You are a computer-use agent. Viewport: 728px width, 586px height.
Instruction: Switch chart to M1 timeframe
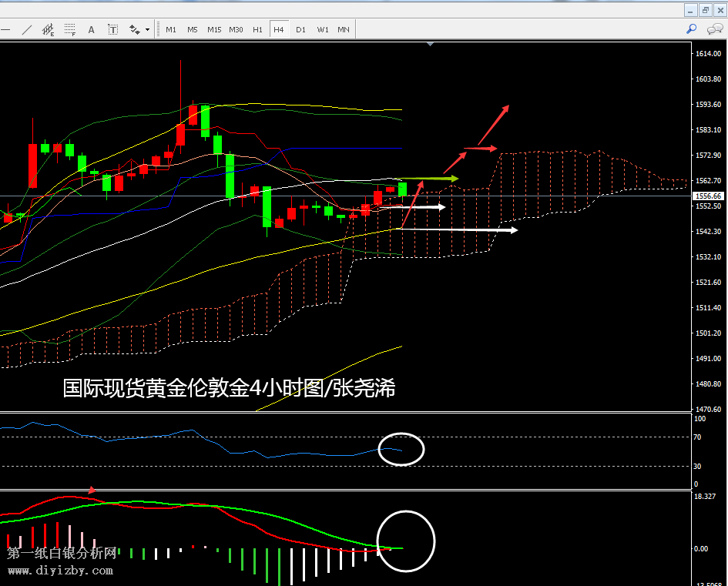pyautogui.click(x=171, y=30)
